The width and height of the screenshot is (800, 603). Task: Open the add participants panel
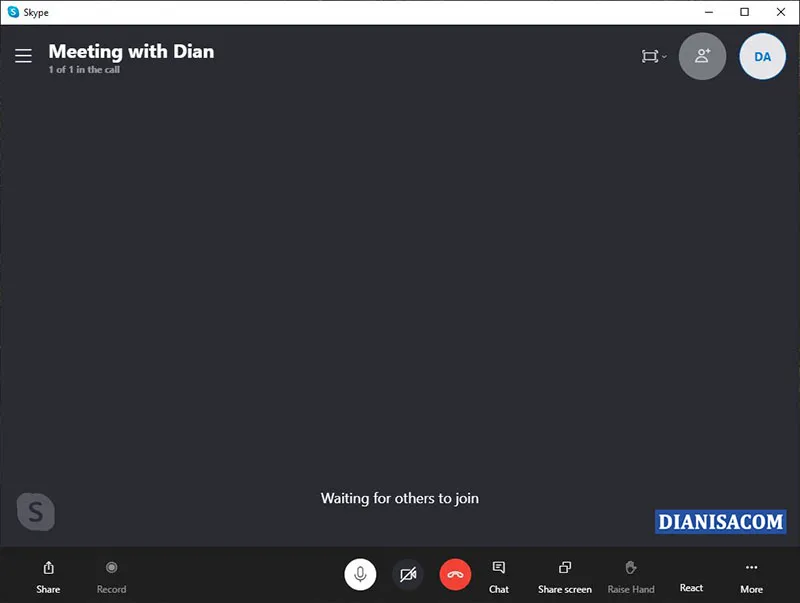pyautogui.click(x=702, y=56)
